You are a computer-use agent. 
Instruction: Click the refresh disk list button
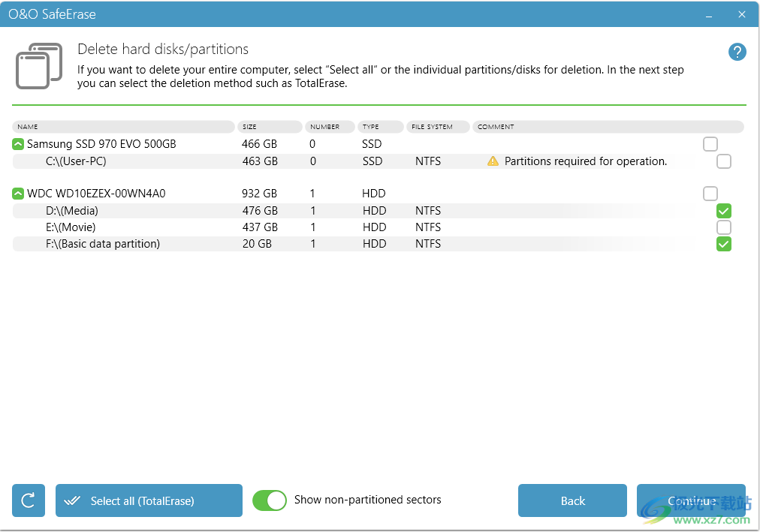pos(29,500)
